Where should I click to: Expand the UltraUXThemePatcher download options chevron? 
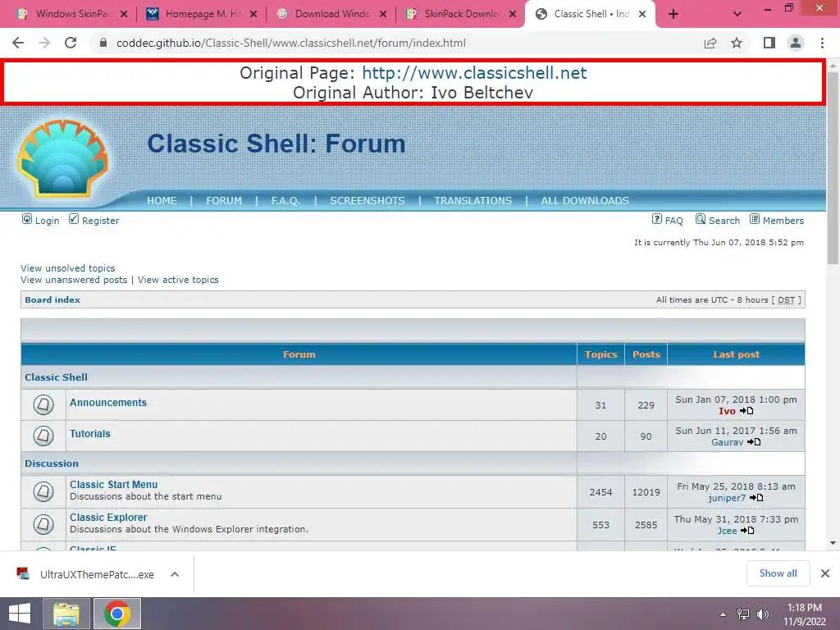click(175, 574)
